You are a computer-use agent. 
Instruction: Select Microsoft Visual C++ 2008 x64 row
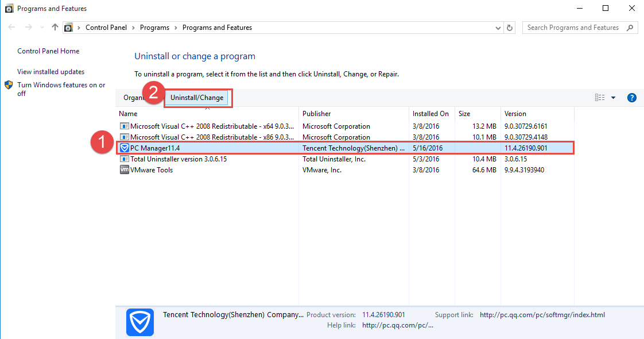tap(345, 126)
